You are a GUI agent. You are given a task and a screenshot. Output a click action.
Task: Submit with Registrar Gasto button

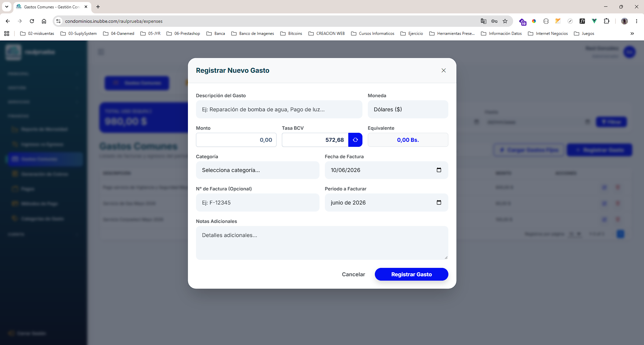tap(411, 274)
